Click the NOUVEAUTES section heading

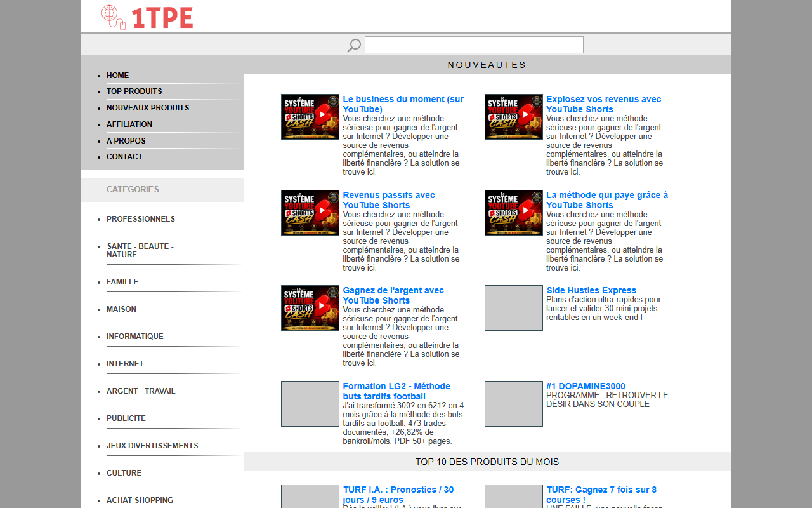(487, 65)
